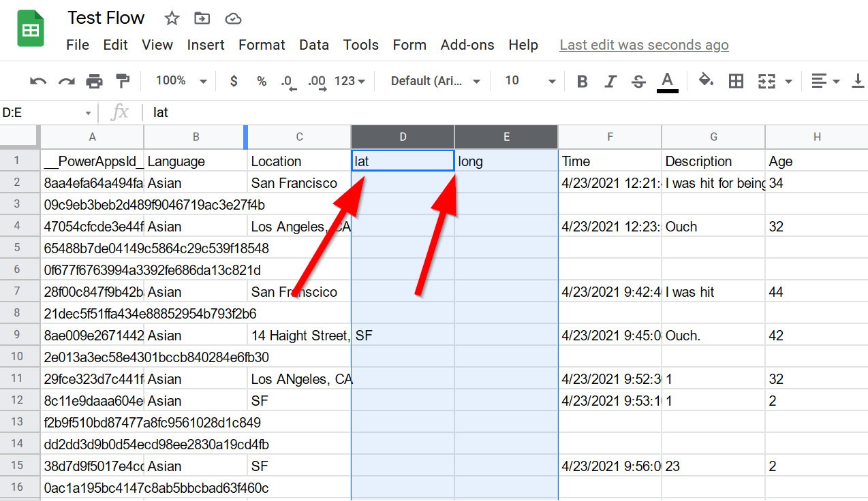868x501 pixels.
Task: Click the redo arrow icon
Action: [x=66, y=82]
